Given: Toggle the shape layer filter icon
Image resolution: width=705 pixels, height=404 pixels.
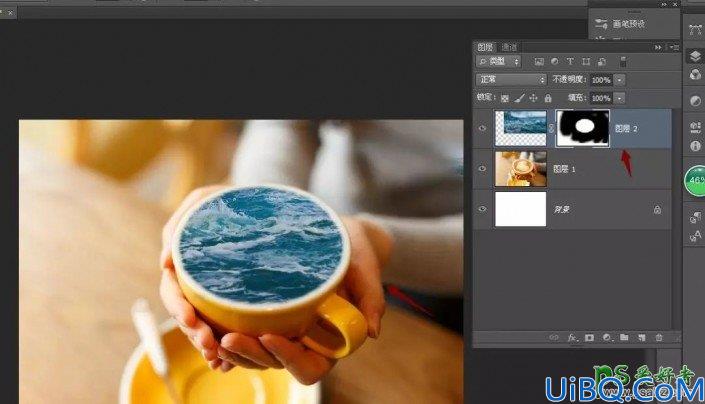Looking at the screenshot, I should point(586,62).
